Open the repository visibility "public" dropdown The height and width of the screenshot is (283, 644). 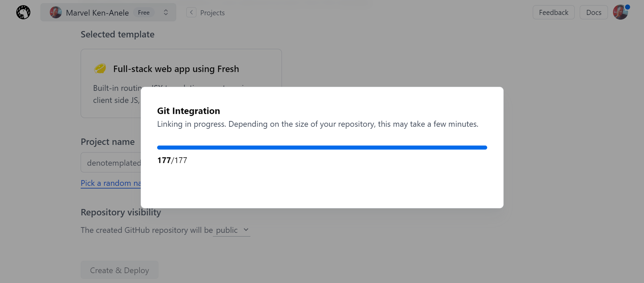(x=232, y=230)
